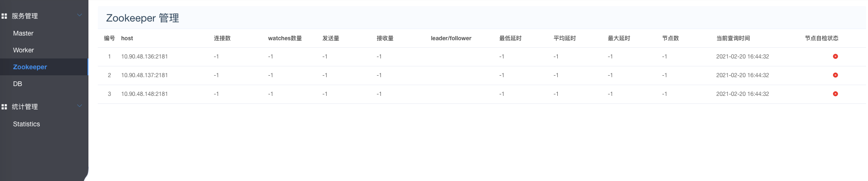Select host 10.90.48.148:2181 cell
This screenshot has width=868, height=181.
coord(145,94)
